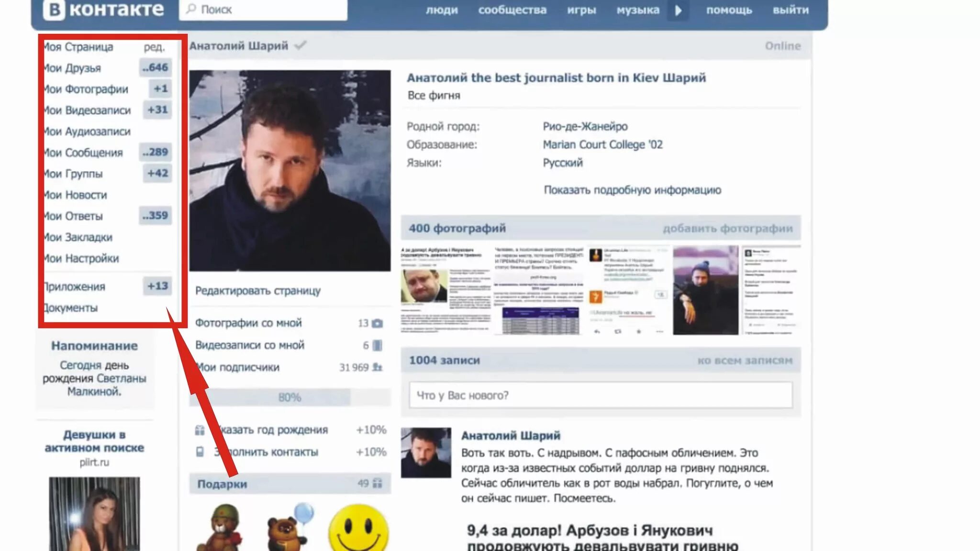Viewport: 980px width, 551px height.
Task: Click ко всем записям link
Action: (x=745, y=360)
